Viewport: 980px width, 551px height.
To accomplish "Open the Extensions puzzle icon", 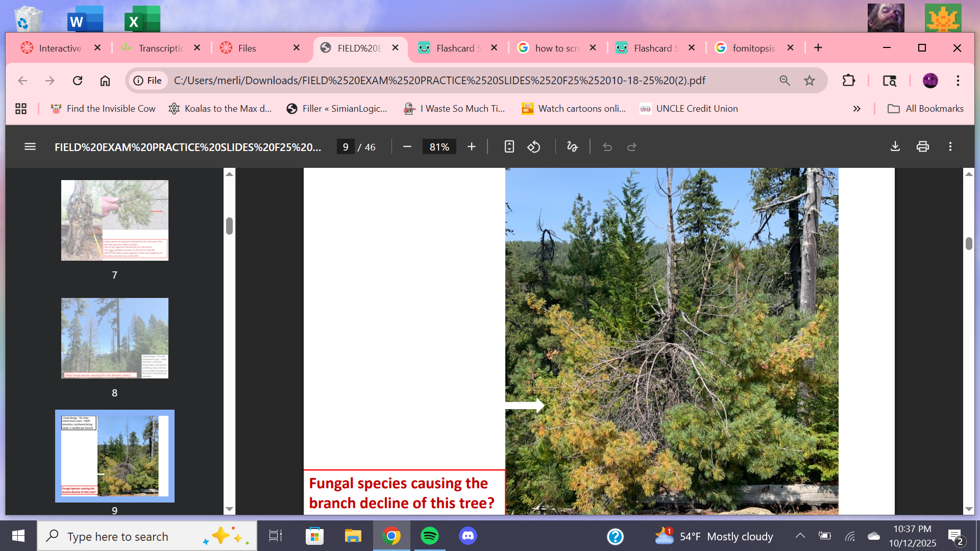I will coord(848,81).
